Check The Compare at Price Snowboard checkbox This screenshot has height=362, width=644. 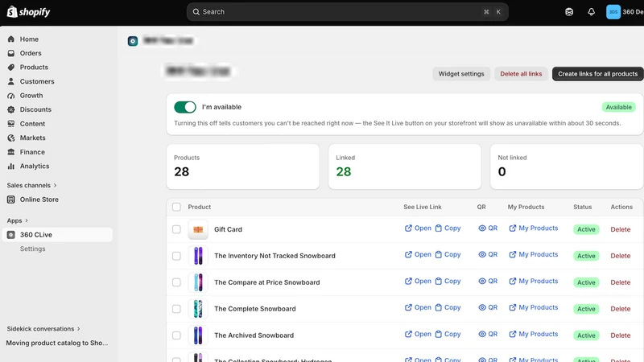pos(176,282)
